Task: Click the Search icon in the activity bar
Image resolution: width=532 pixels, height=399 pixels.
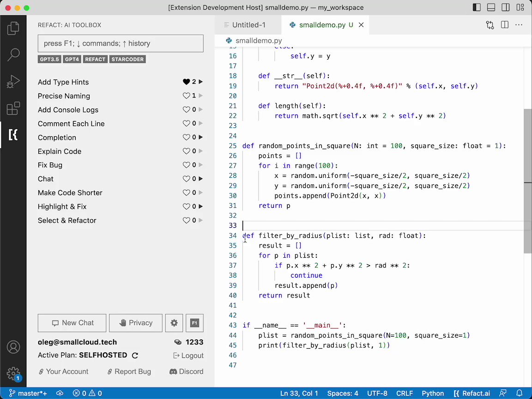Action: tap(13, 54)
